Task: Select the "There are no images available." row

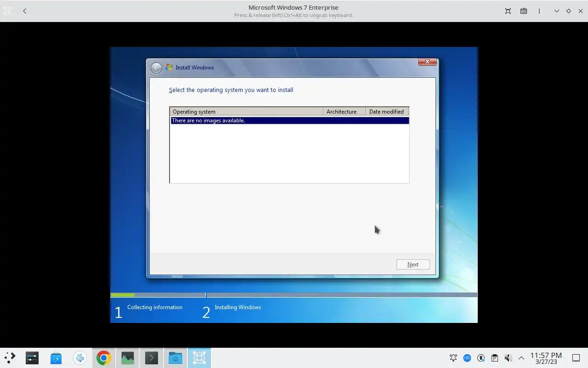Action: pos(289,121)
